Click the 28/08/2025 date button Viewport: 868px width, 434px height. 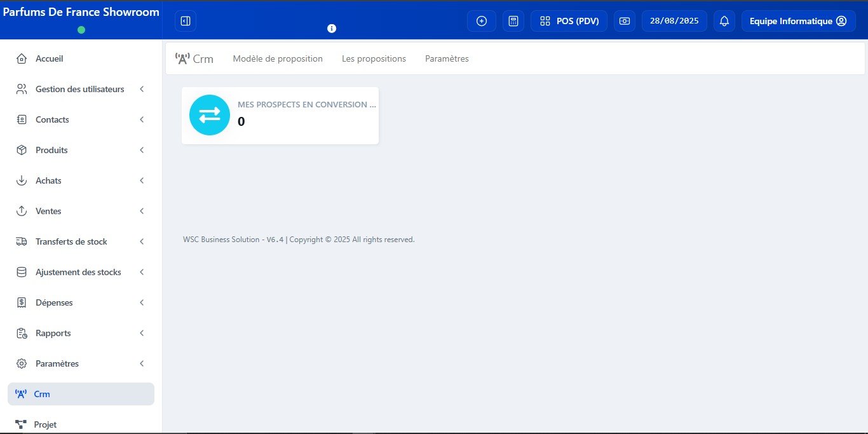pos(674,21)
